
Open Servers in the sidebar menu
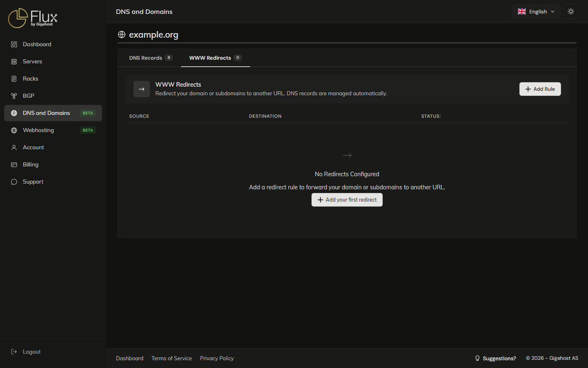click(x=53, y=61)
